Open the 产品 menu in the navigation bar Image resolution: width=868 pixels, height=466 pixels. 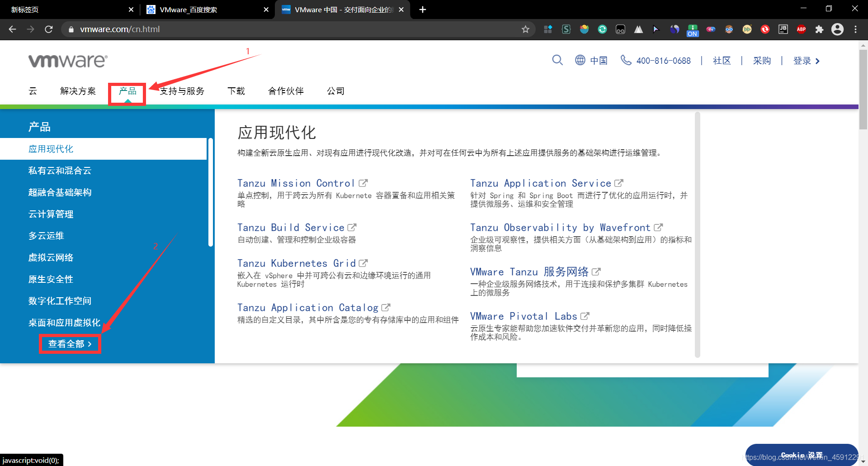point(127,91)
